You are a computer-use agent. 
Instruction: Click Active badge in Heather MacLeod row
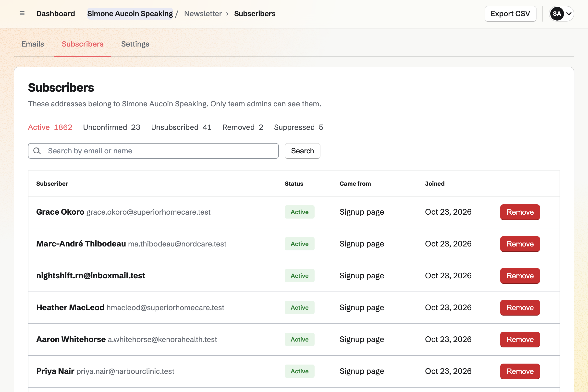pos(299,307)
